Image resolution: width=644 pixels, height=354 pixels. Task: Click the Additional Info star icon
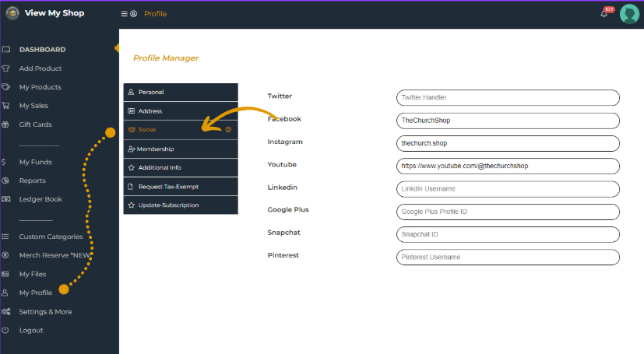(132, 167)
